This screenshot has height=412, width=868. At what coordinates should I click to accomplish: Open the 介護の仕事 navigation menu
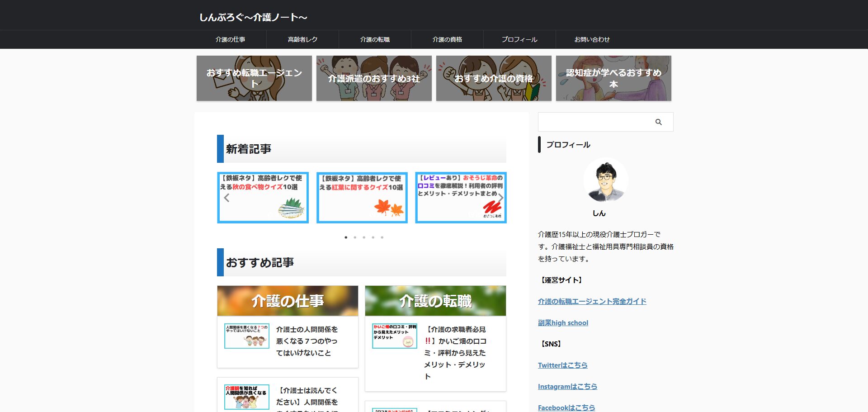point(230,40)
